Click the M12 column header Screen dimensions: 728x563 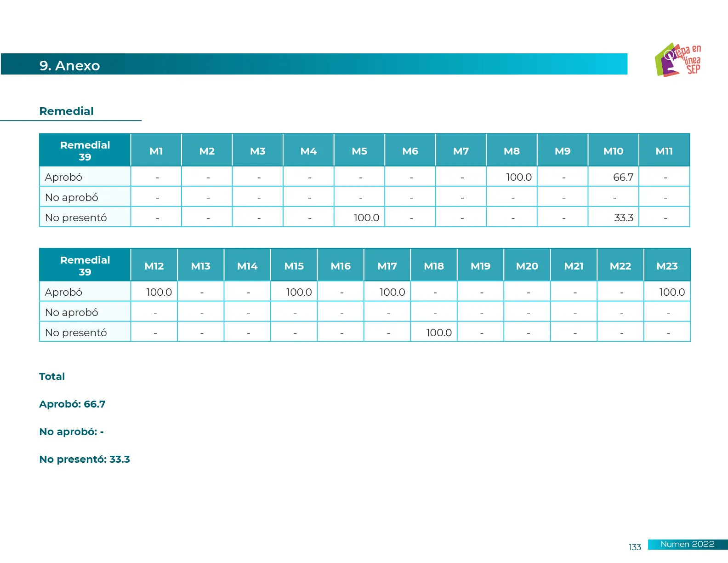[154, 266]
